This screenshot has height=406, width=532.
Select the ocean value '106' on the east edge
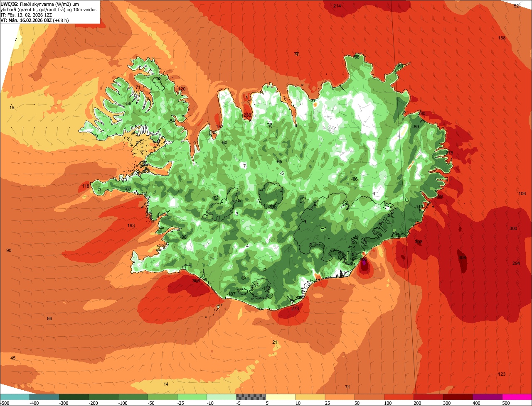coord(522,194)
